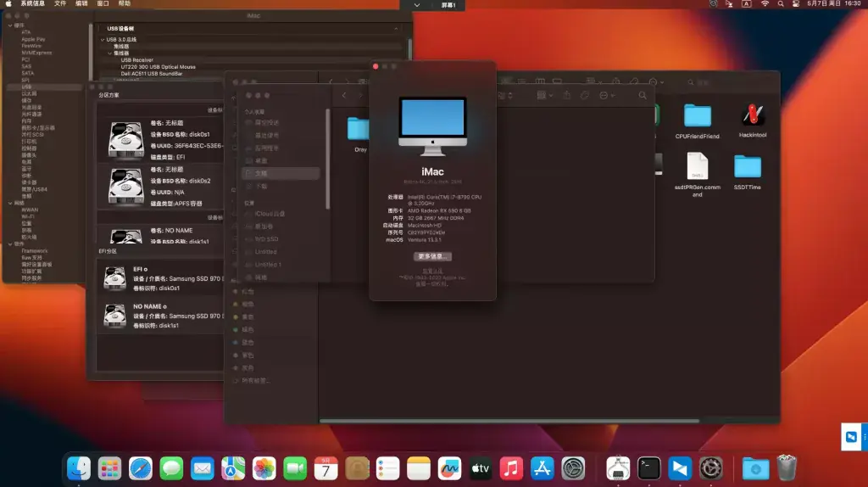The width and height of the screenshot is (868, 487).
Task: Open App Store from the Dock
Action: pos(542,468)
